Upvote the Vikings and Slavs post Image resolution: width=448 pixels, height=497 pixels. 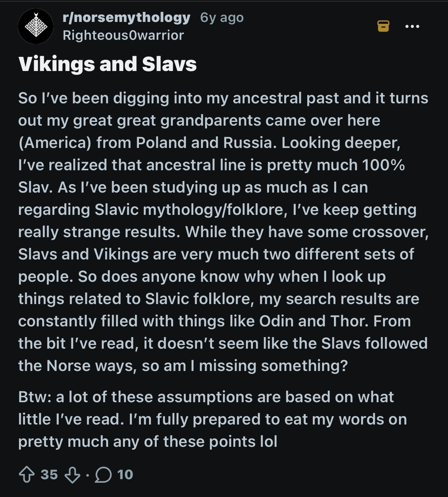pyautogui.click(x=26, y=475)
